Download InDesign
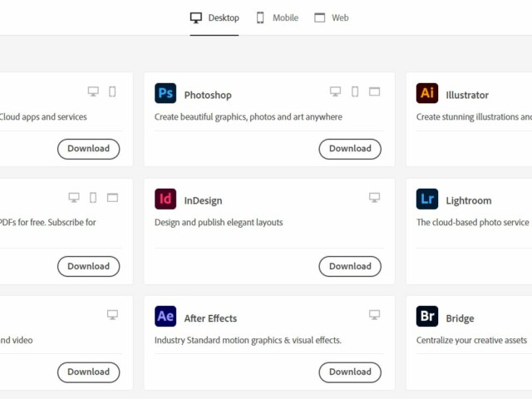The width and height of the screenshot is (532, 399). point(350,266)
